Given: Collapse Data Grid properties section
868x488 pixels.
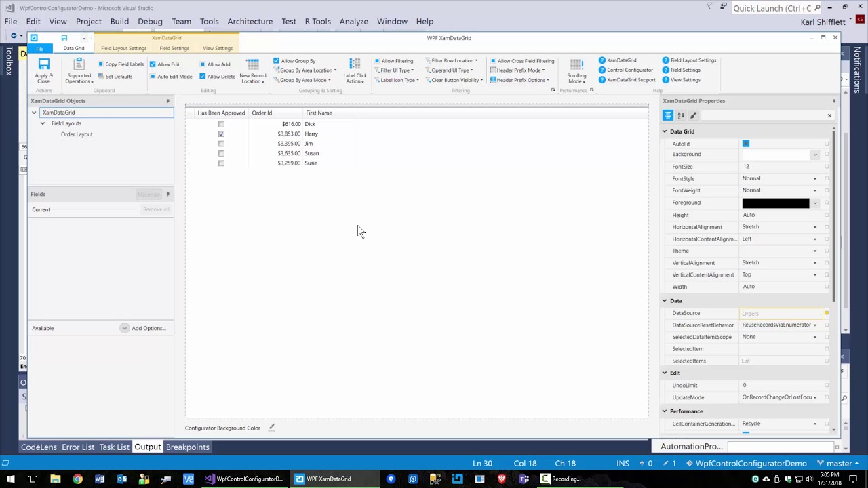Looking at the screenshot, I should pyautogui.click(x=665, y=131).
